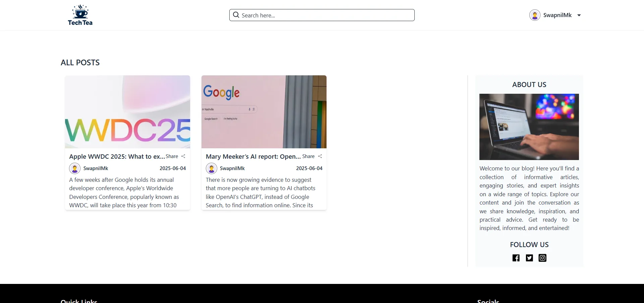Open the Google search post thumbnail
Image resolution: width=644 pixels, height=303 pixels.
(264, 112)
